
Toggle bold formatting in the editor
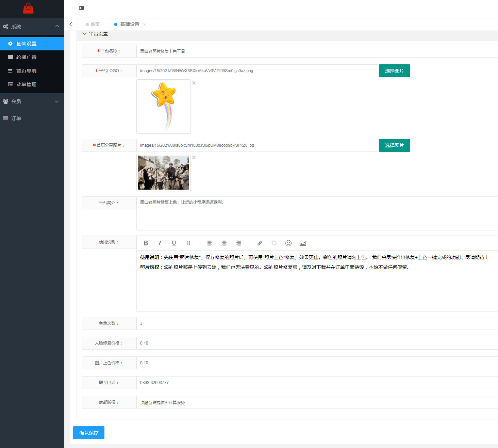pos(146,243)
